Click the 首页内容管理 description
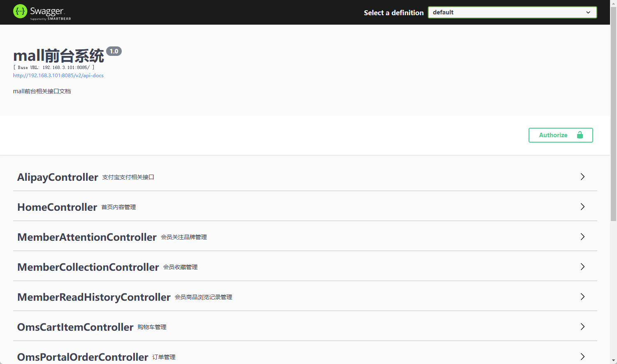The width and height of the screenshot is (617, 364). [x=119, y=207]
